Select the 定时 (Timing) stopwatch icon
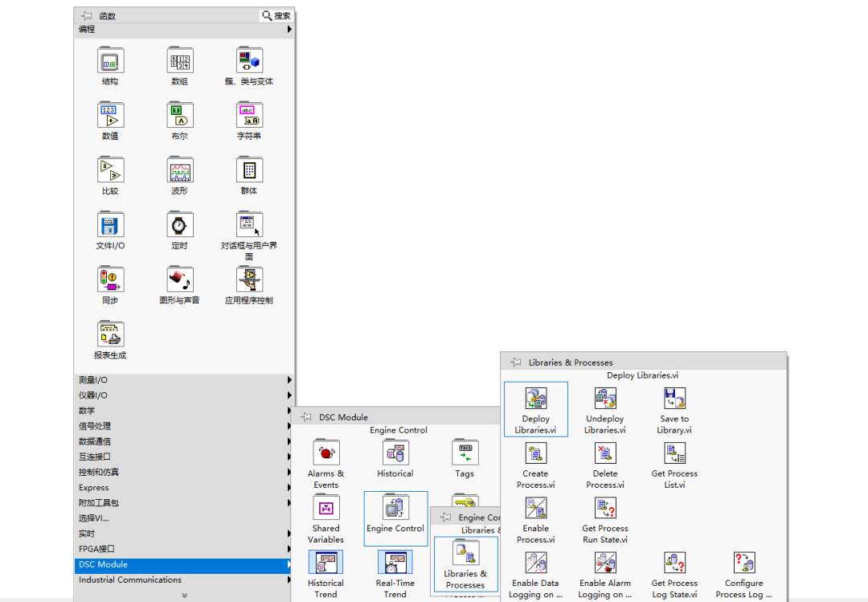This screenshot has height=602, width=868. pos(180,224)
